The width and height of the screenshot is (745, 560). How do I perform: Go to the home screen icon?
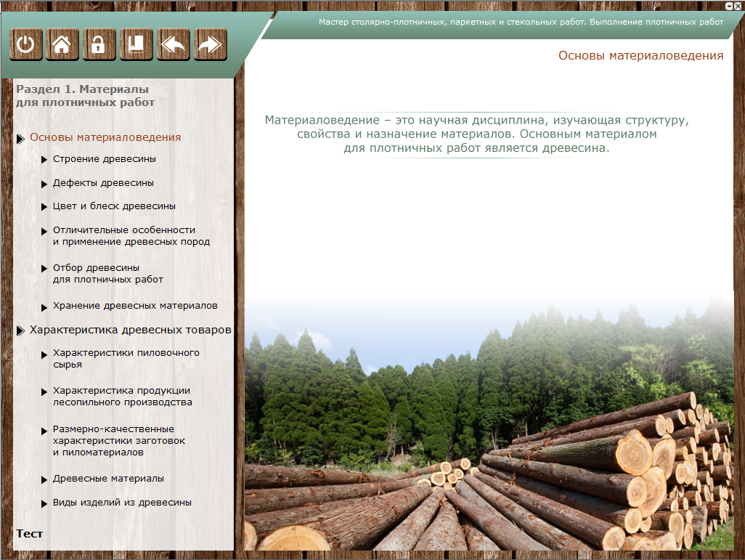pyautogui.click(x=62, y=45)
